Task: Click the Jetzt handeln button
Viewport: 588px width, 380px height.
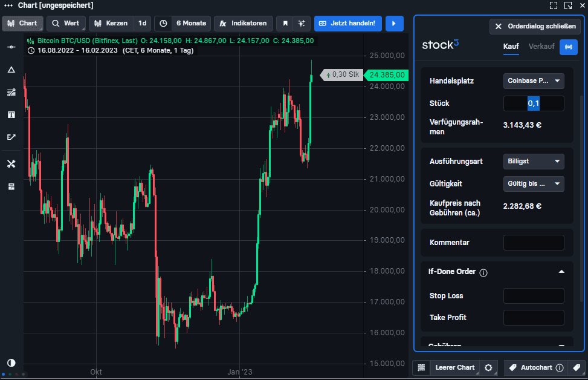Action: click(347, 23)
